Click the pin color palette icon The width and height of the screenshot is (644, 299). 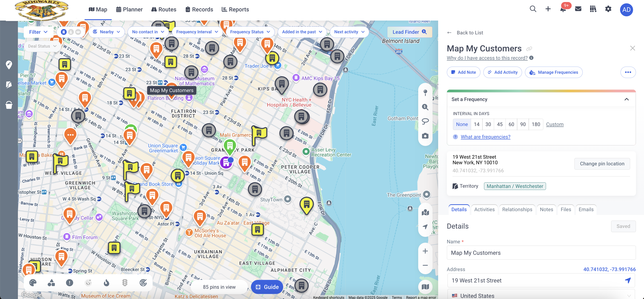point(33,282)
